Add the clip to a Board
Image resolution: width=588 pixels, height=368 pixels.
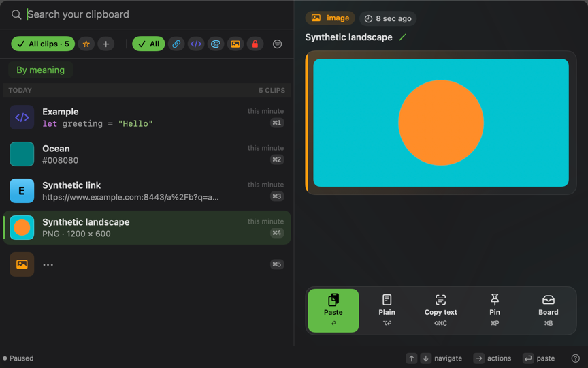click(549, 311)
